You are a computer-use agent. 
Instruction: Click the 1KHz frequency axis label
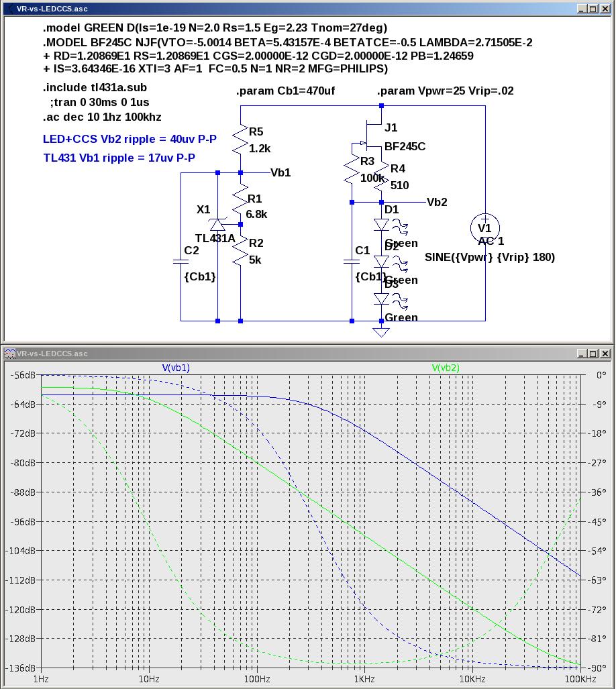(364, 680)
